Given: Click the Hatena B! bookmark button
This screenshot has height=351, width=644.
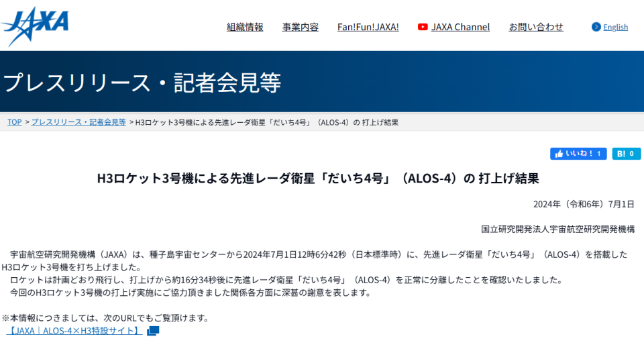Looking at the screenshot, I should pyautogui.click(x=627, y=154).
